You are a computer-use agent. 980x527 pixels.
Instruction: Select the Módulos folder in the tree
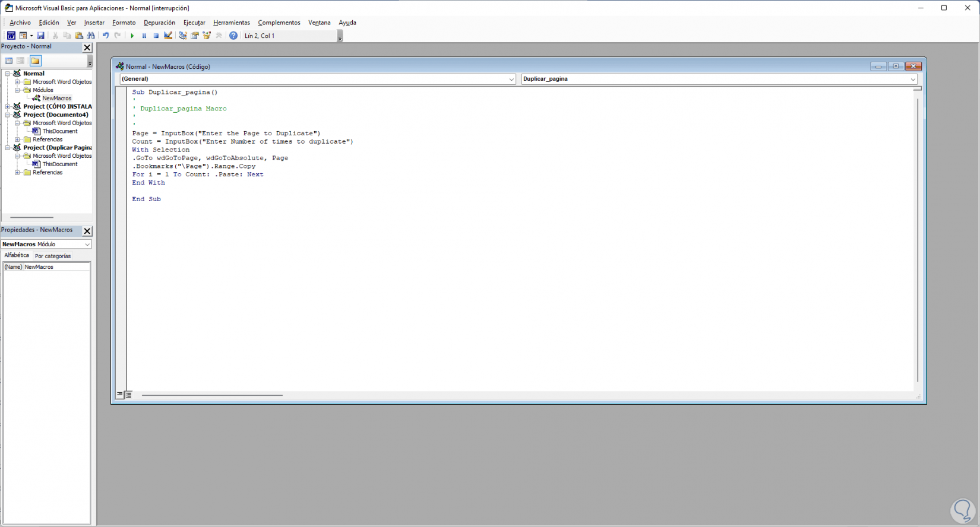pos(43,90)
